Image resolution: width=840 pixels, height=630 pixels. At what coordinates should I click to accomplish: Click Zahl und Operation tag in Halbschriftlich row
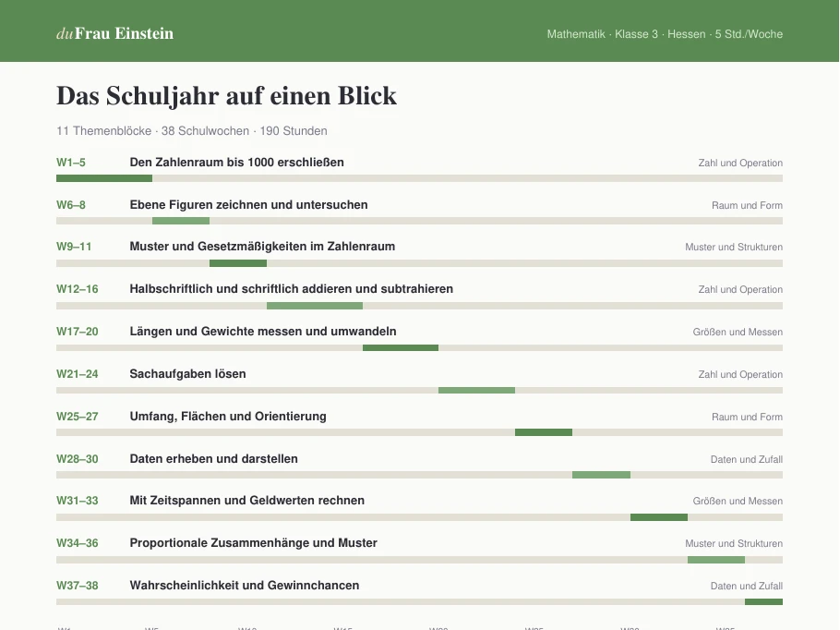click(740, 289)
